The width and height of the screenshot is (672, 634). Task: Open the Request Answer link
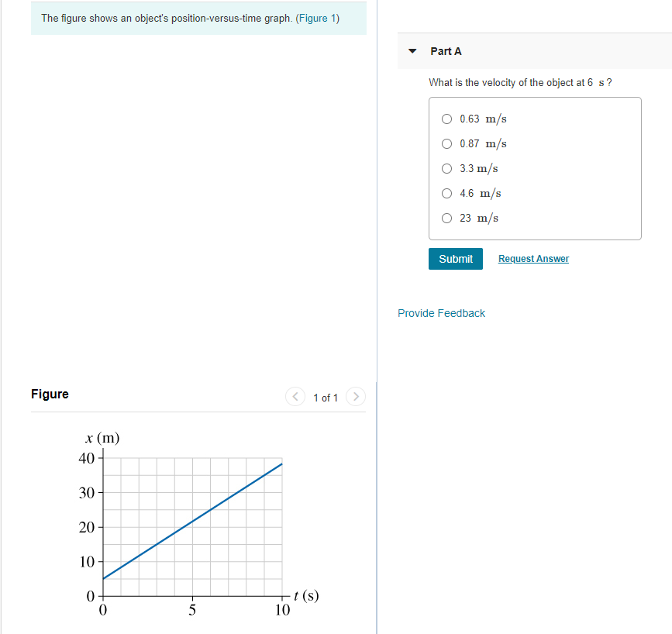coord(533,259)
